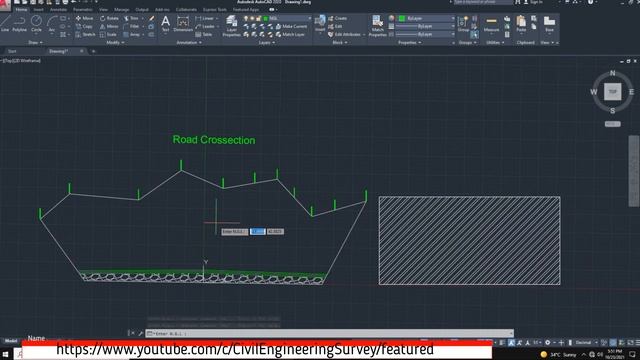Screen dimensions: 640x360
Task: Click the Move tool
Action: click(x=84, y=18)
